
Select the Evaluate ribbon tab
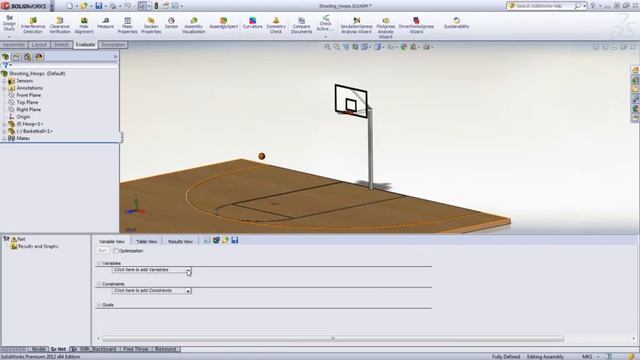tap(85, 45)
